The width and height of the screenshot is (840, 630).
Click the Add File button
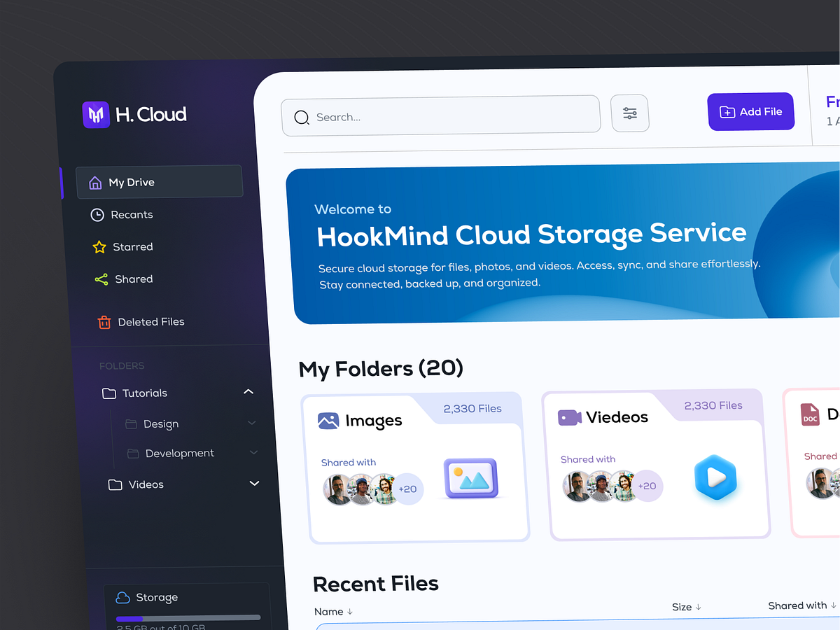coord(750,111)
